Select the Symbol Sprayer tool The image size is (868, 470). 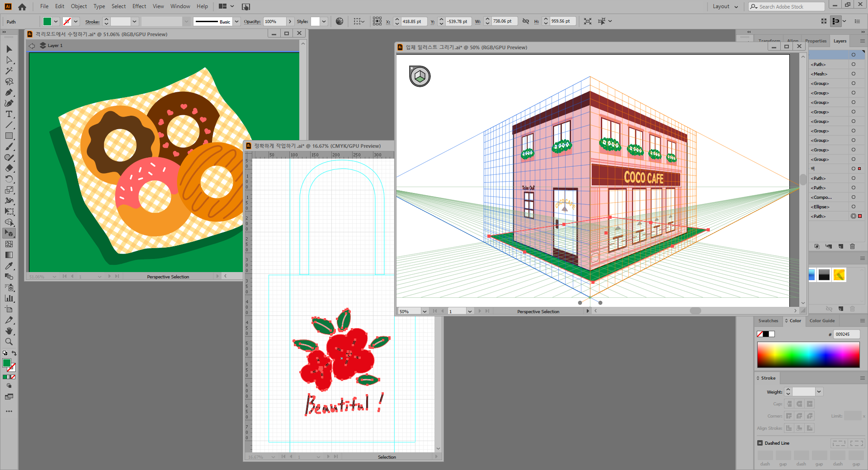9,287
